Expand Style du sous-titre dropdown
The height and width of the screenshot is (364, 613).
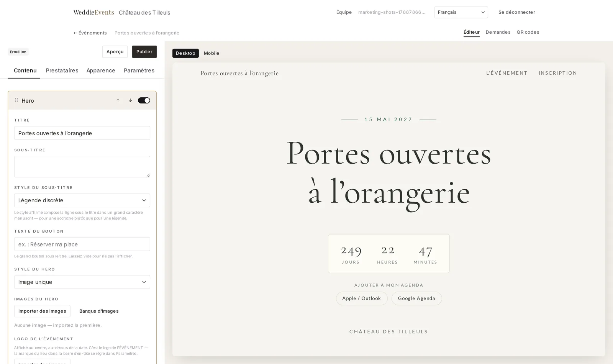[x=82, y=200]
